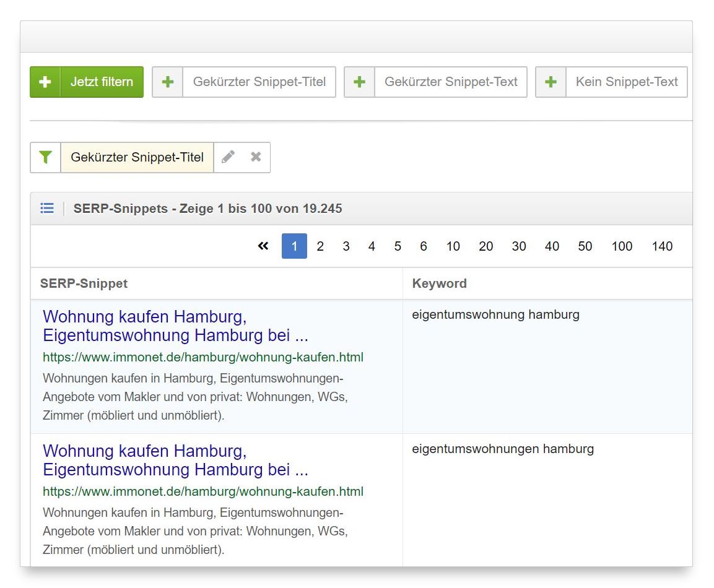The width and height of the screenshot is (714, 588).
Task: Sort by the Keyword column header
Action: [x=439, y=283]
